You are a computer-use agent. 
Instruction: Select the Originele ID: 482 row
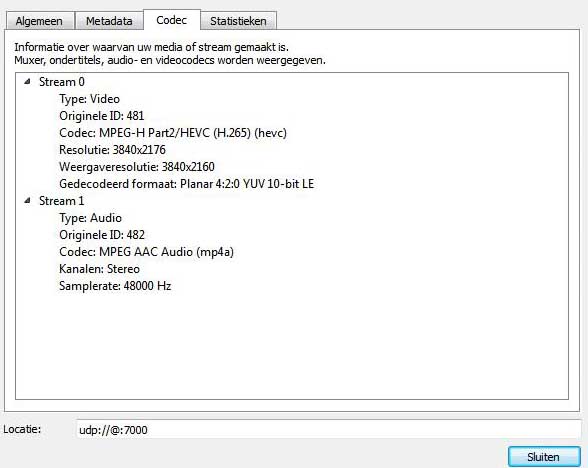click(x=102, y=235)
